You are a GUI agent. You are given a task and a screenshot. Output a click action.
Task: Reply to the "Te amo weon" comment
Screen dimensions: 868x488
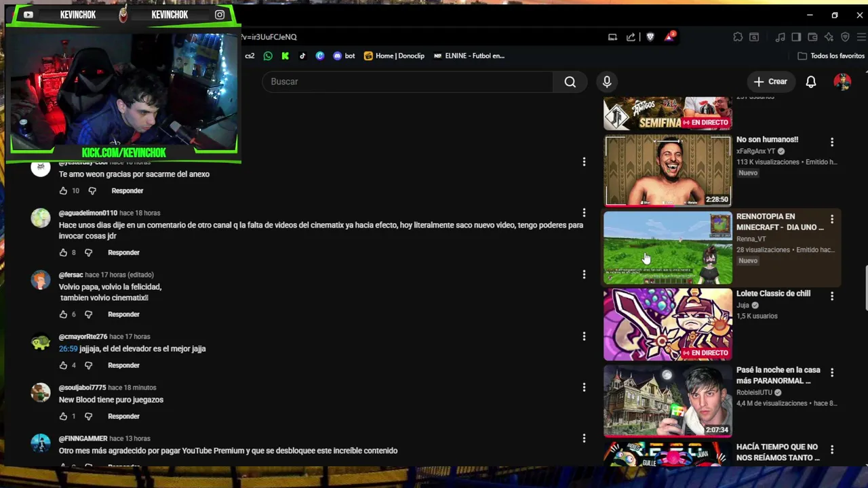(127, 190)
